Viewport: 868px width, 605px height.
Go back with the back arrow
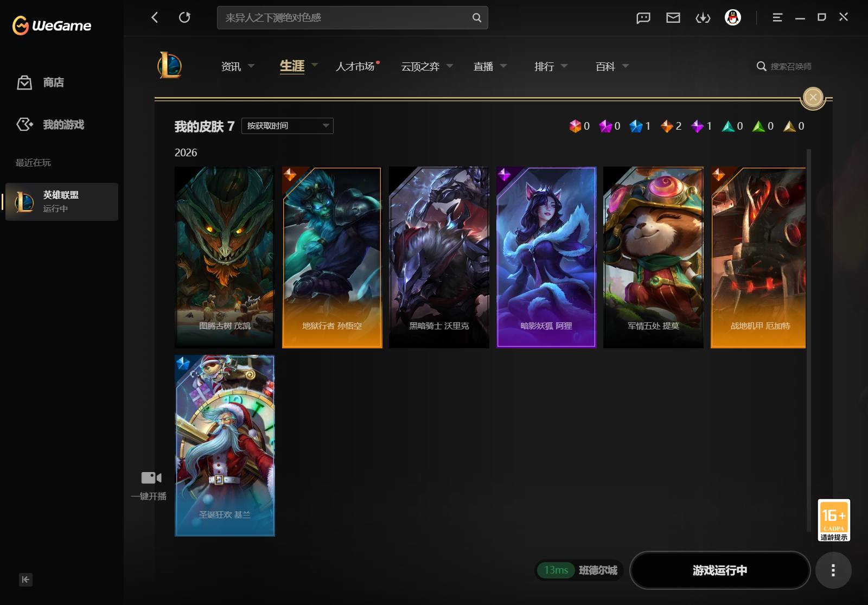155,17
